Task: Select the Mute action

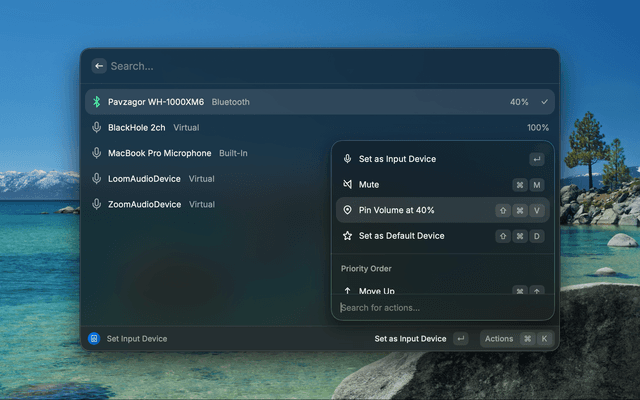Action: coord(369,185)
